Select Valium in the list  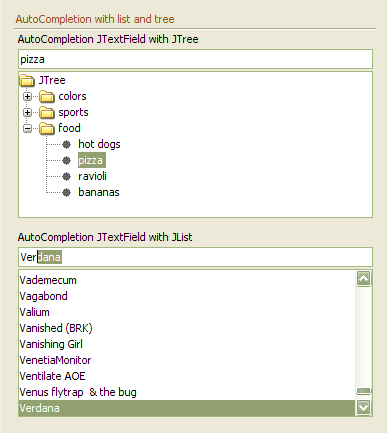pyautogui.click(x=187, y=312)
